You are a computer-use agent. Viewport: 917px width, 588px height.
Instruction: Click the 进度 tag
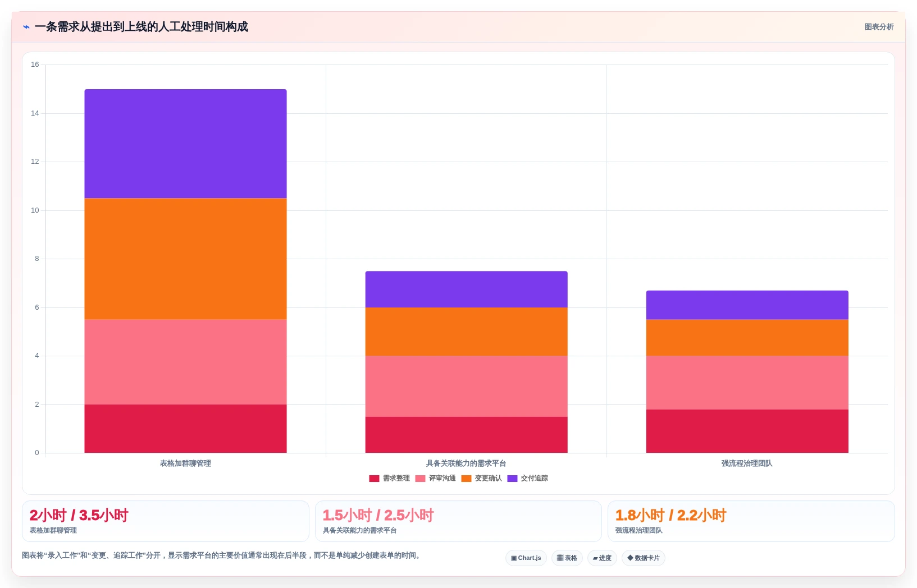pos(602,558)
